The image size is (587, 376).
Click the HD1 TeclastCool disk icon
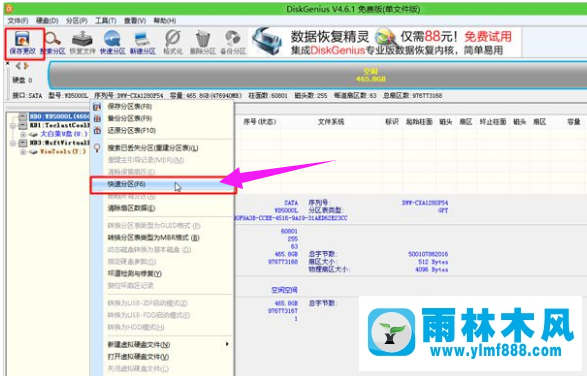[23, 125]
